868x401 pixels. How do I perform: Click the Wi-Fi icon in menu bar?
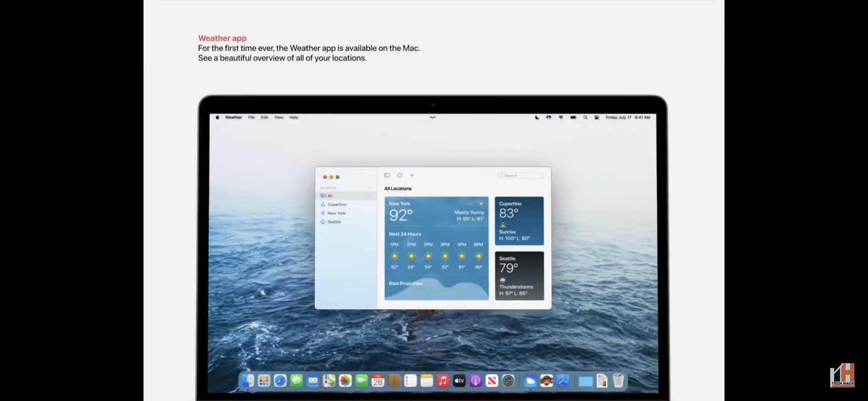pyautogui.click(x=561, y=117)
